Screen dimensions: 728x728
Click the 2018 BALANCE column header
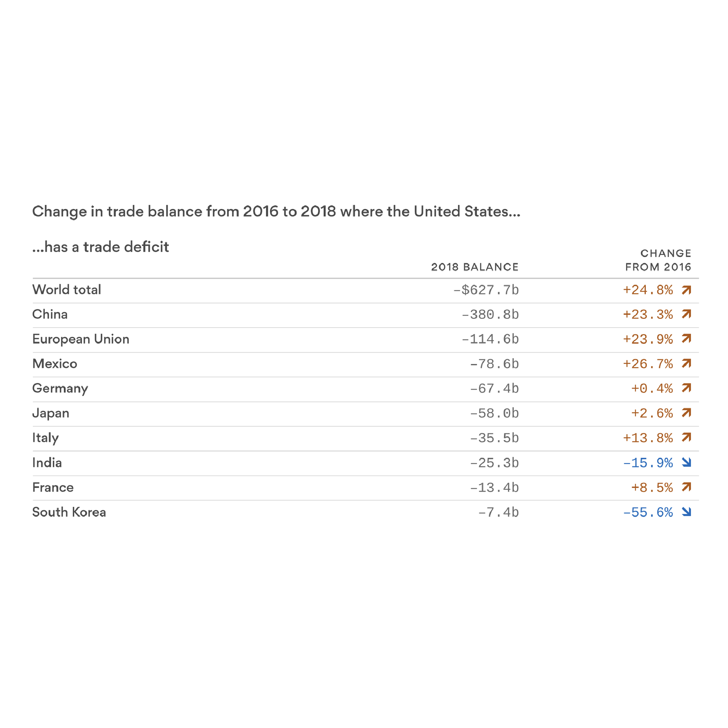coord(475,267)
